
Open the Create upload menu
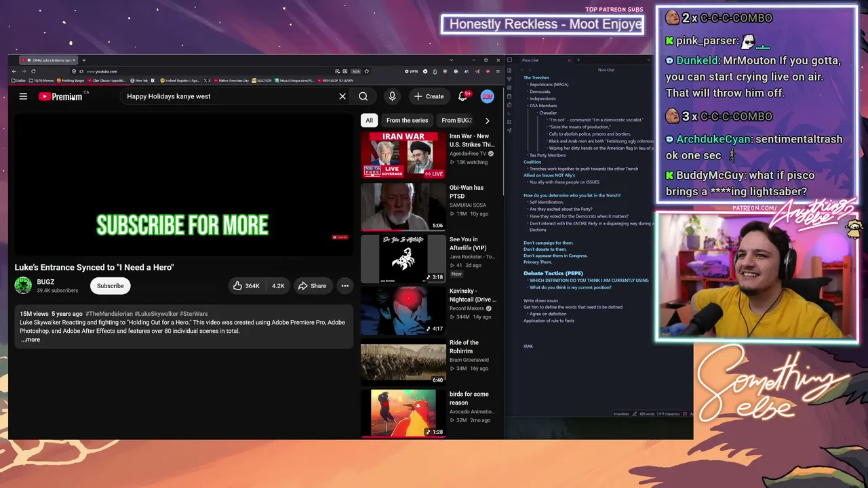[429, 96]
